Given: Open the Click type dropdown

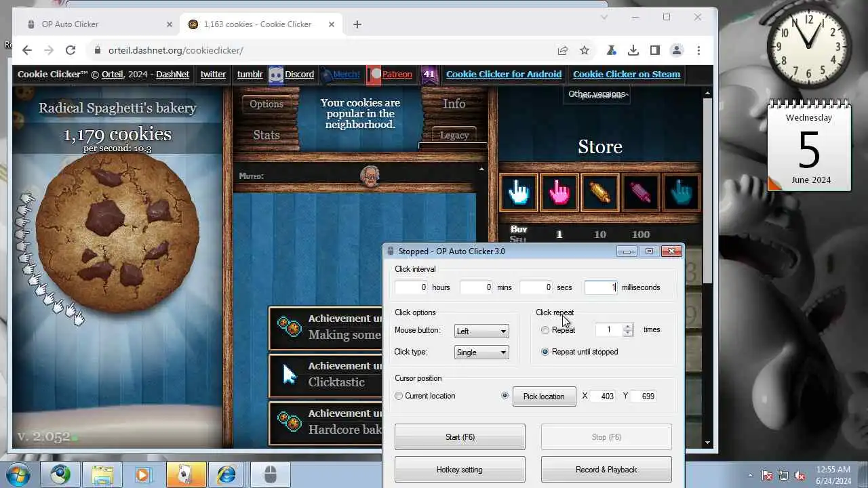Looking at the screenshot, I should click(481, 352).
